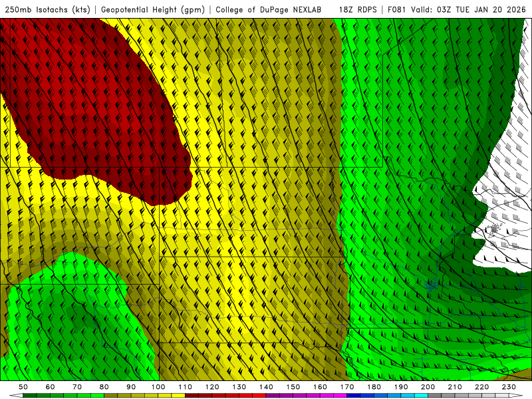
Task: Click the '200' label on color scale
Action: coord(428,387)
